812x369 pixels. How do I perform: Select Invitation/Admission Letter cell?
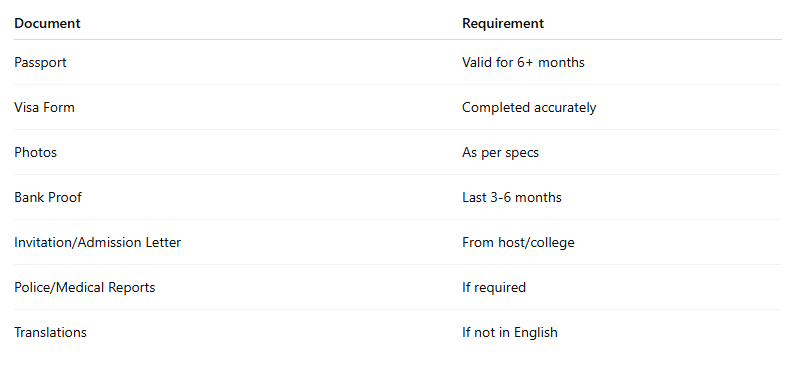tap(97, 242)
